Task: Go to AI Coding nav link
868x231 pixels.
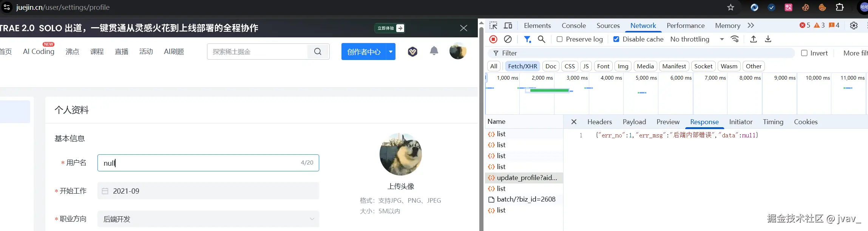Action: (39, 52)
